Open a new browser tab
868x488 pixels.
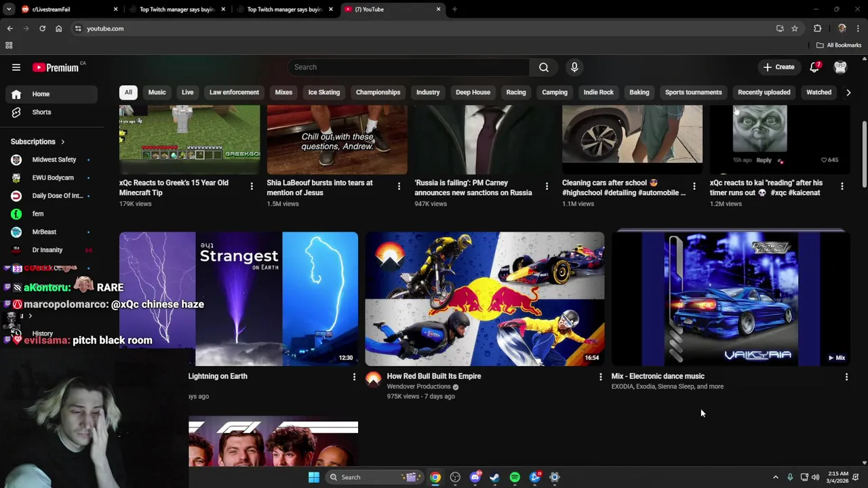coord(454,9)
